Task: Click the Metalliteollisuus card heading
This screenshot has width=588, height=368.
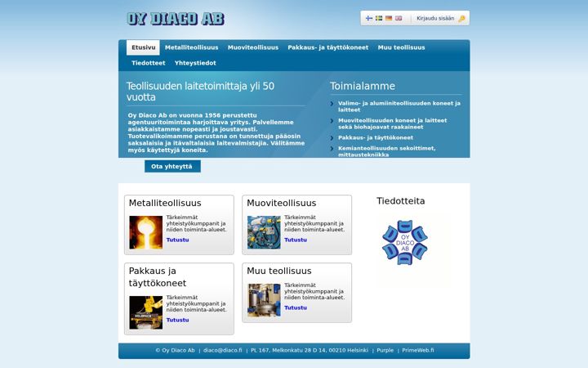Action: (165, 203)
